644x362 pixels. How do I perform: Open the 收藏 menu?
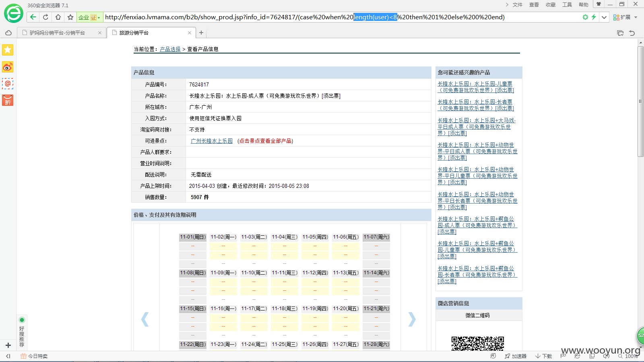coord(551,4)
